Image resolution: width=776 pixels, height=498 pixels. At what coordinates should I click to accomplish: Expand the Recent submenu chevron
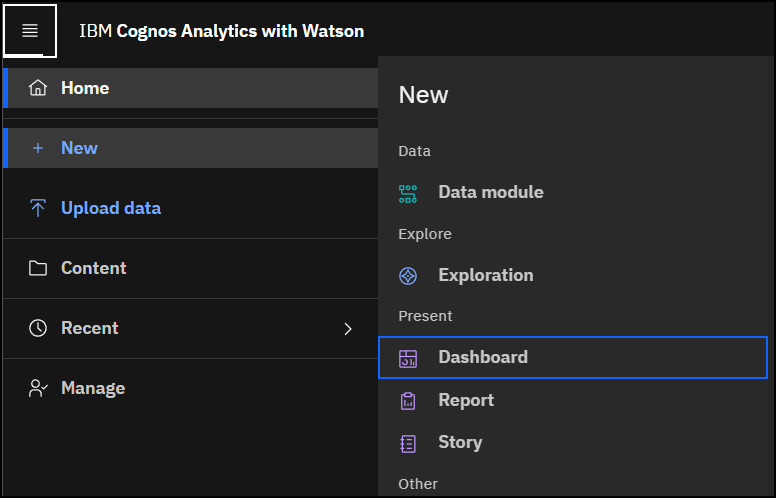tap(348, 329)
